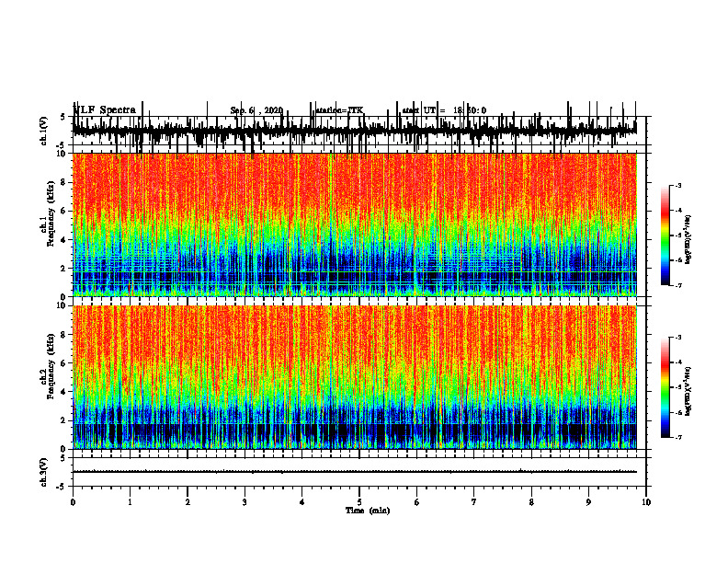Click the -5 volt tick on ch.3(V) axis

point(62,487)
